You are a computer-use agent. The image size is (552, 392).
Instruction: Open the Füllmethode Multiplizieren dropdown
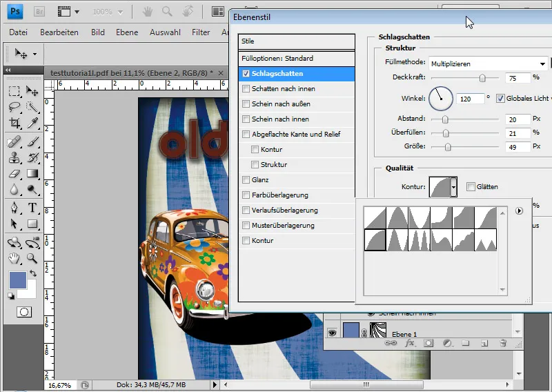(x=489, y=63)
